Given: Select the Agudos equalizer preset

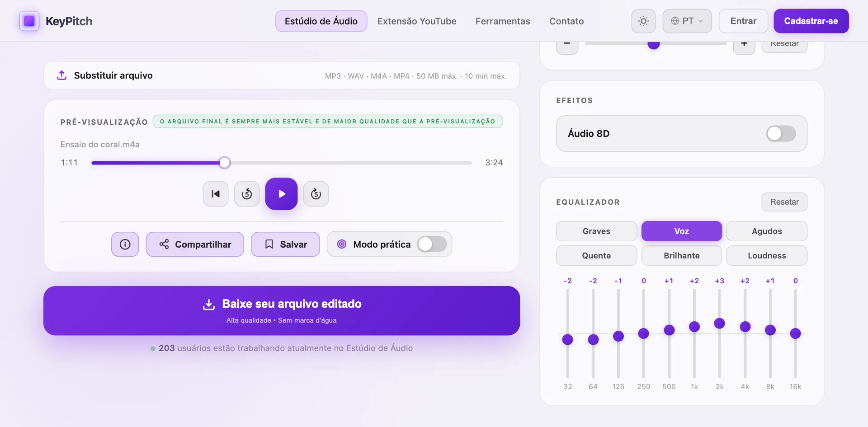Looking at the screenshot, I should coord(767,231).
